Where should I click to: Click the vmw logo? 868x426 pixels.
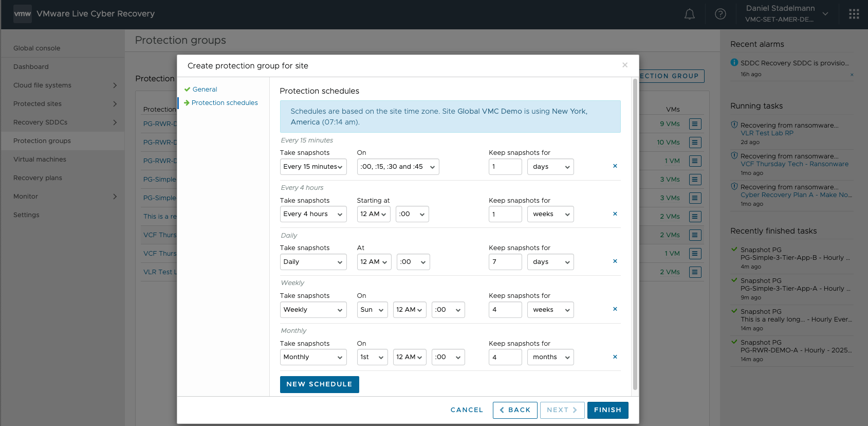pyautogui.click(x=23, y=14)
